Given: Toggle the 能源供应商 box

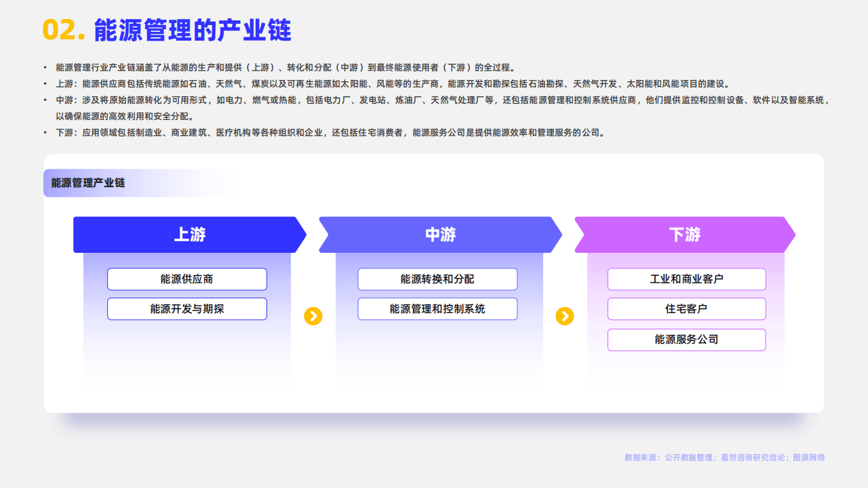Looking at the screenshot, I should click(x=187, y=279).
